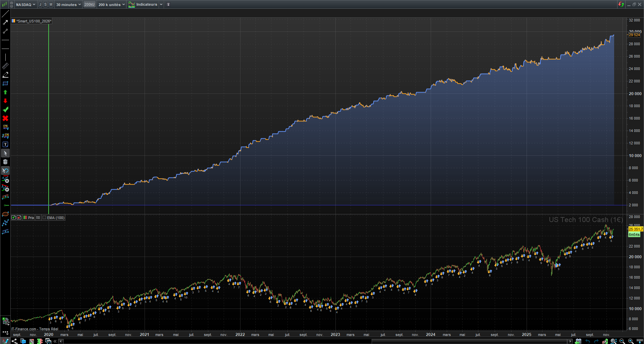Select the rectangle drawing tool
Viewport: 644px width, 344px height.
pyautogui.click(x=5, y=83)
